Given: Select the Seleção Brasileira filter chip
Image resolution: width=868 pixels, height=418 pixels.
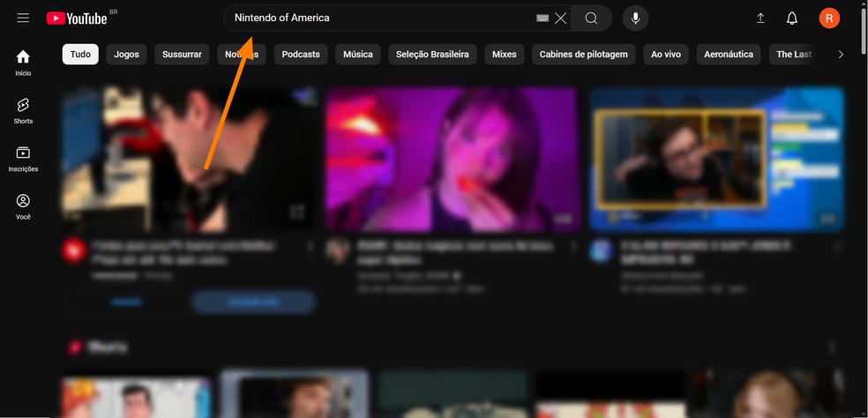Looking at the screenshot, I should [x=432, y=55].
